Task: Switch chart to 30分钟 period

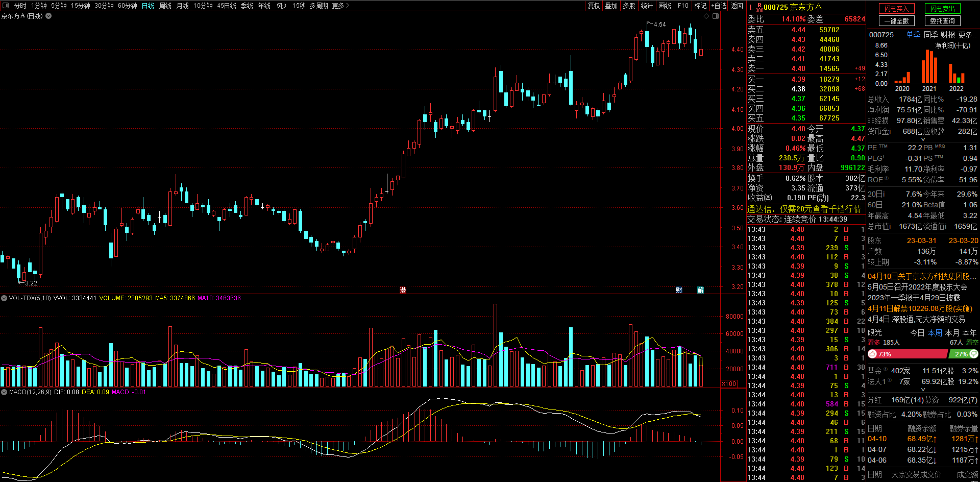Action: [x=104, y=6]
